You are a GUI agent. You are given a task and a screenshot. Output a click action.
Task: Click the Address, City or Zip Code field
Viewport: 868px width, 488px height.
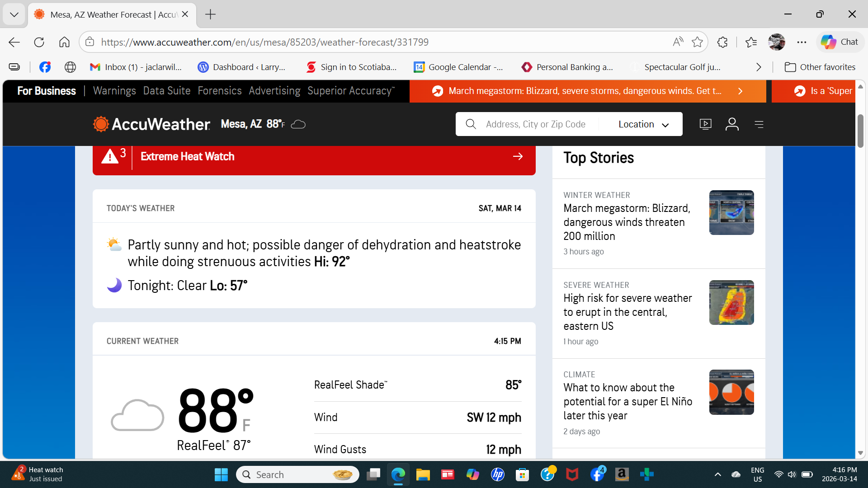point(535,124)
